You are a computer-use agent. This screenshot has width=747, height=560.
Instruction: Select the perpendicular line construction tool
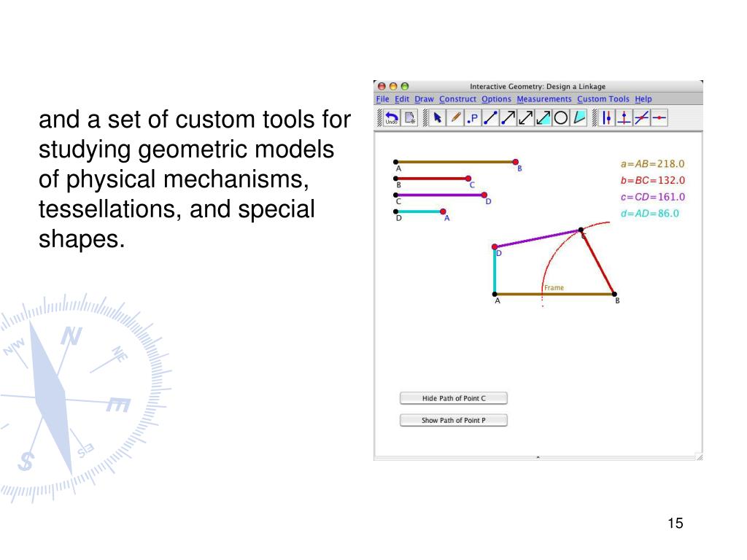(624, 117)
